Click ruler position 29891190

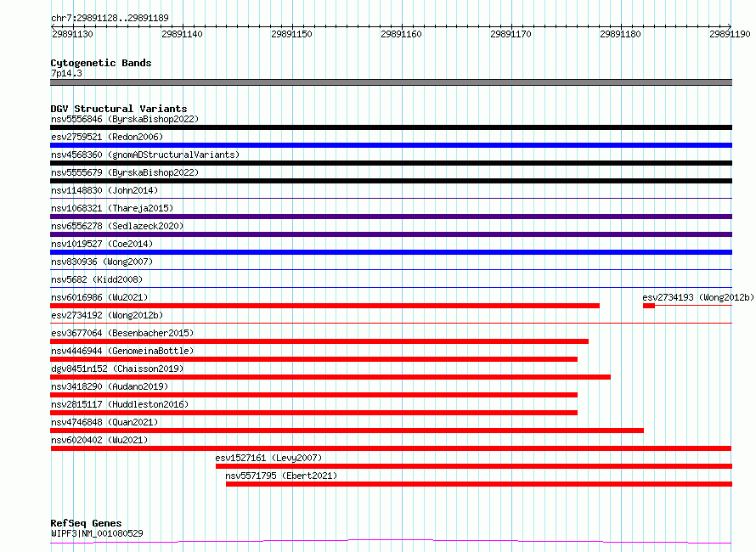(x=730, y=34)
